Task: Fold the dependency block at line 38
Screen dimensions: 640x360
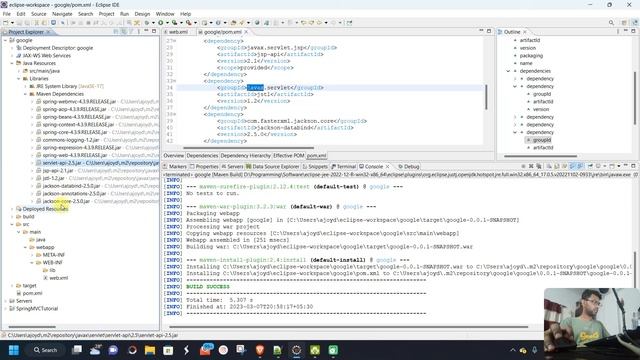Action: click(174, 114)
